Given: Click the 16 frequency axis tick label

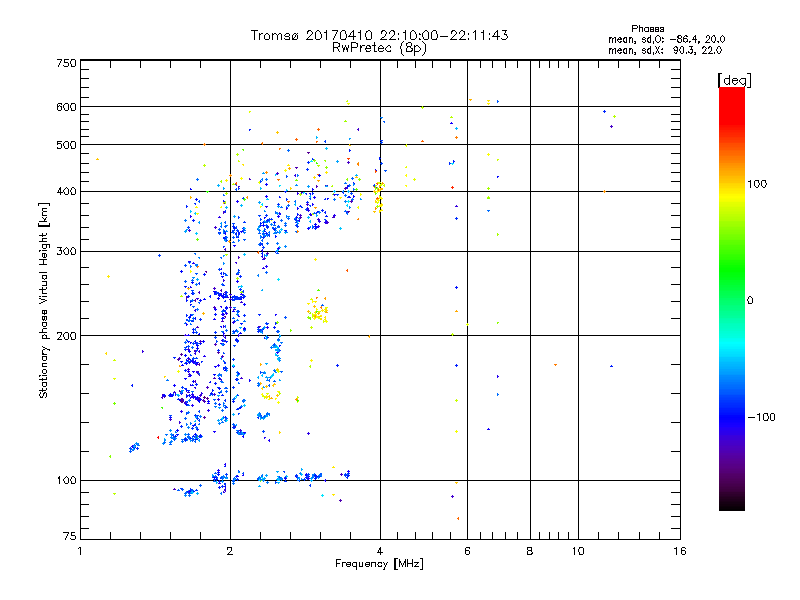Looking at the screenshot, I should click(x=680, y=551).
